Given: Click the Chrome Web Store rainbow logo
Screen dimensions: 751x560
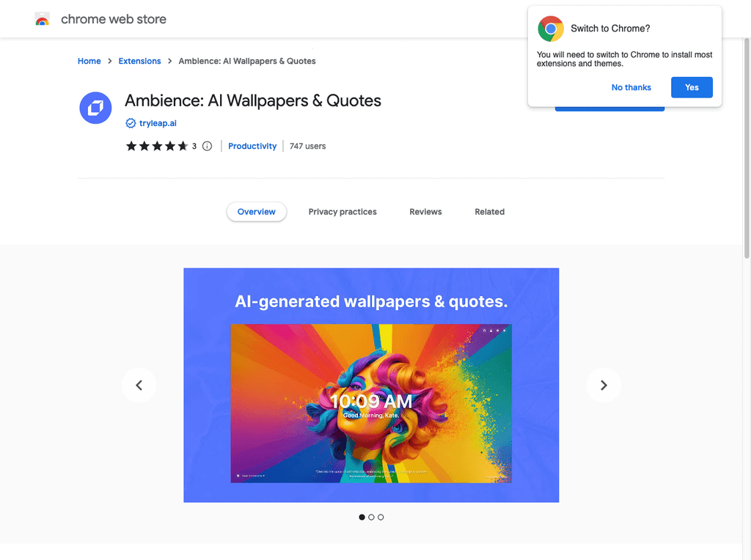Looking at the screenshot, I should [x=42, y=19].
